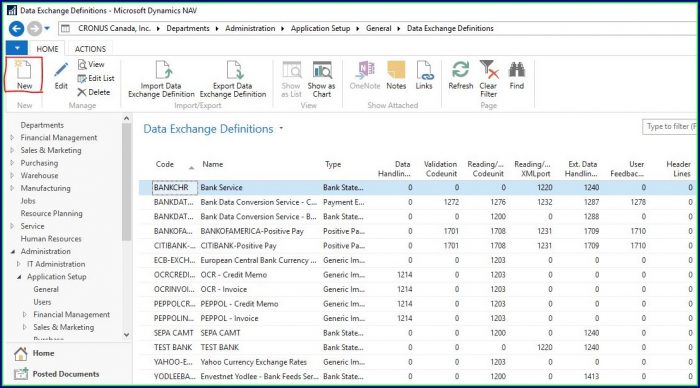Open the blue application menu dropdown

tap(17, 48)
